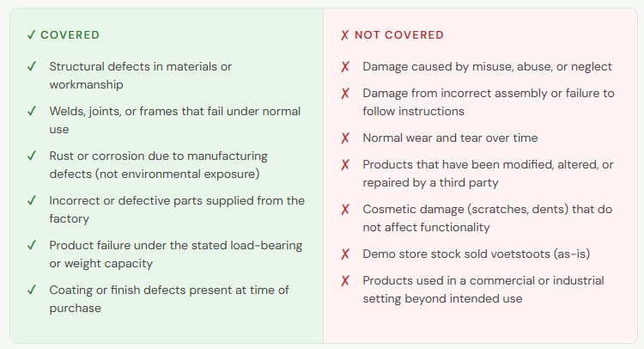Click red X beside misuse, abuse, or neglect
This screenshot has width=644, height=349.
click(345, 66)
